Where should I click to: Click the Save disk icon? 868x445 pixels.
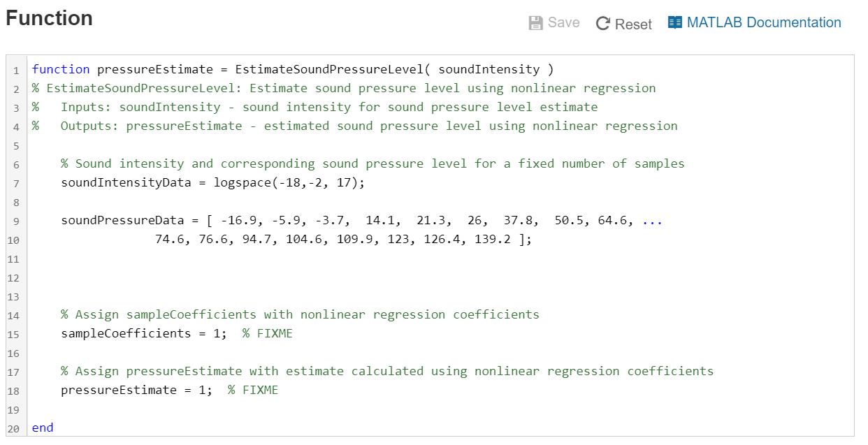tap(535, 22)
